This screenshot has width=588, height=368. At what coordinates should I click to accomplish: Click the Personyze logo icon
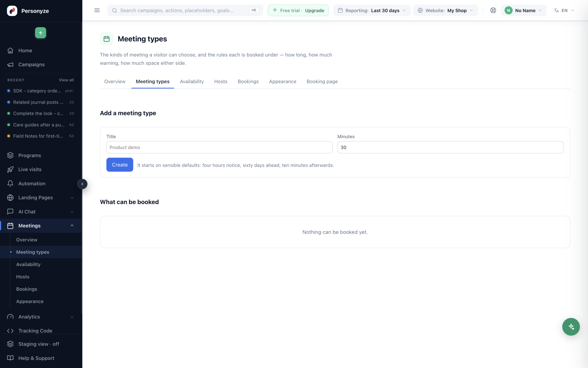(12, 11)
